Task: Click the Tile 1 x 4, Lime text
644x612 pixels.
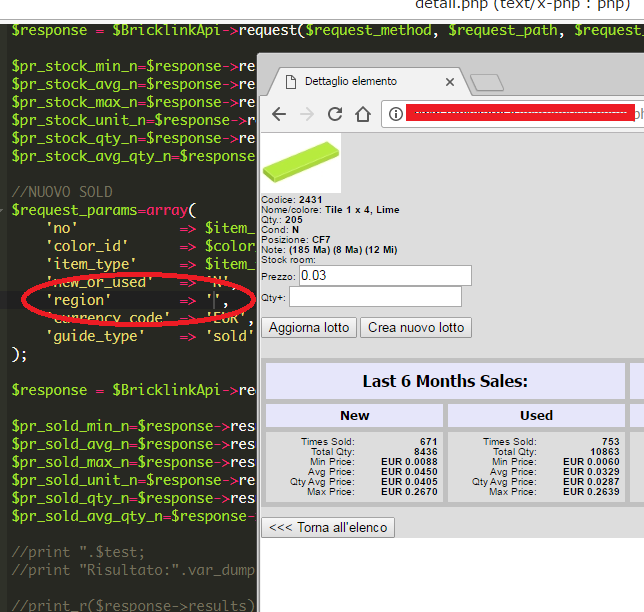Action: tap(362, 209)
